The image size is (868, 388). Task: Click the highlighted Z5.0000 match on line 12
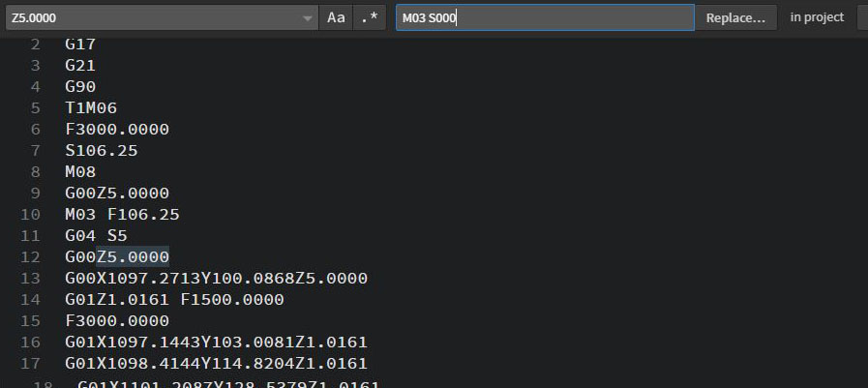(133, 256)
